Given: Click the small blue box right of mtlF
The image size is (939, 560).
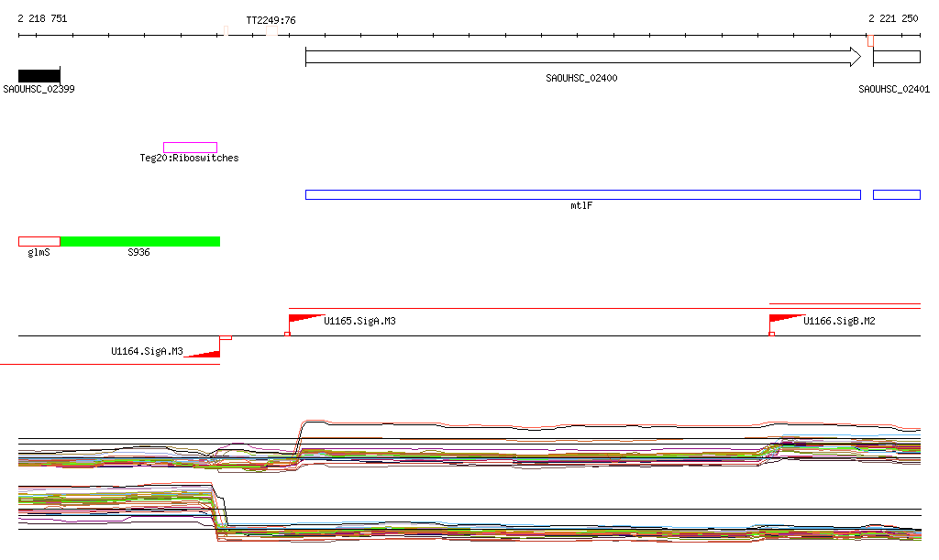Looking at the screenshot, I should pos(896,194).
